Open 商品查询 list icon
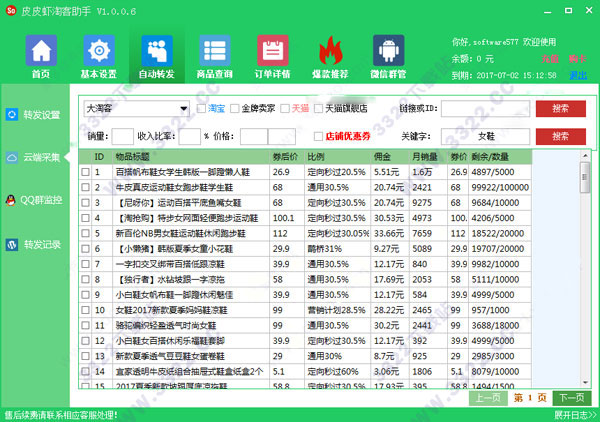This screenshot has width=600, height=422. point(215,50)
